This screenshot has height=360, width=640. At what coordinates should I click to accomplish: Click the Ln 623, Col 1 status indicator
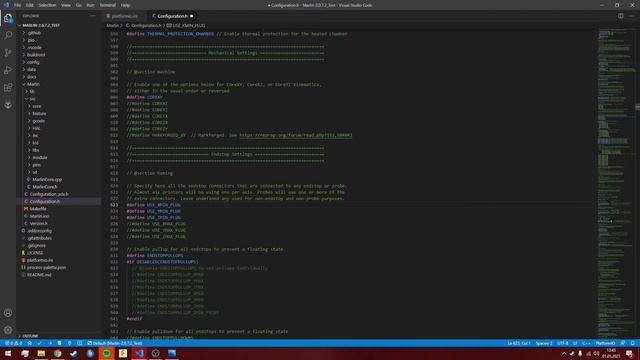click(x=519, y=343)
